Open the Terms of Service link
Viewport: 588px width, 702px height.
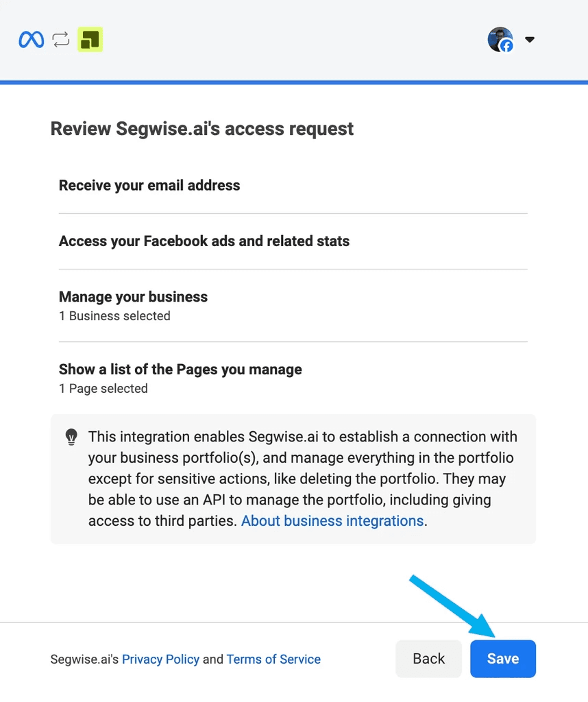pos(273,659)
